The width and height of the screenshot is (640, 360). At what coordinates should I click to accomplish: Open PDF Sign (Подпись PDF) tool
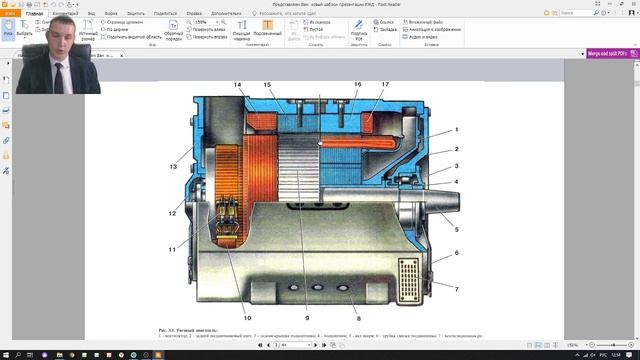(x=359, y=30)
